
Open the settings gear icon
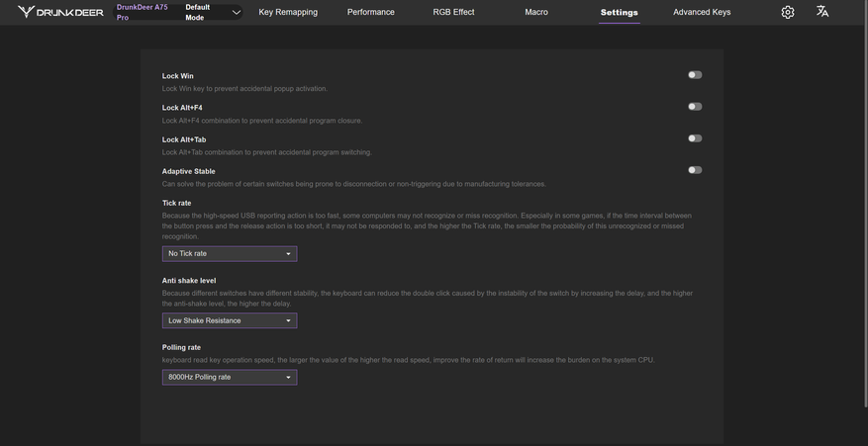coord(788,12)
